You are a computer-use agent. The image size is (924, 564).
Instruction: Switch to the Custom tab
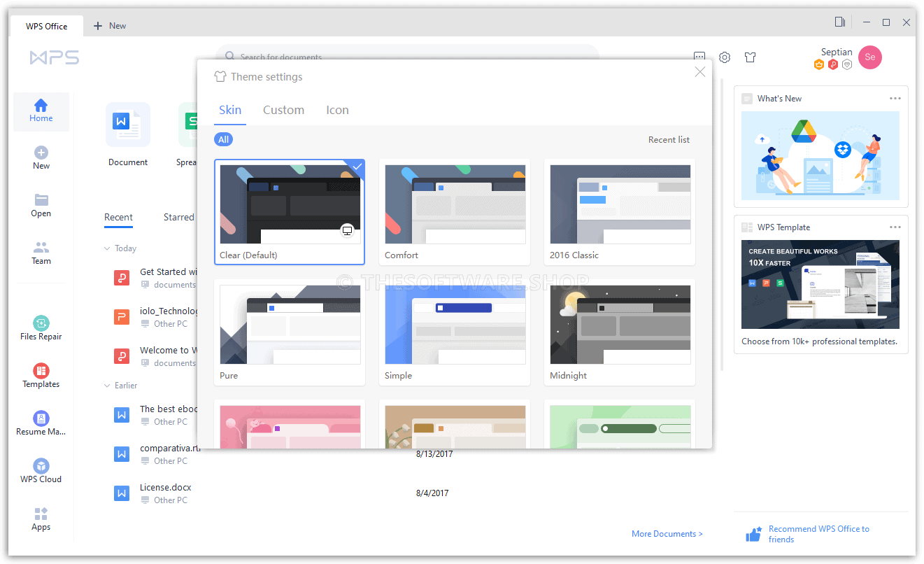tap(283, 110)
